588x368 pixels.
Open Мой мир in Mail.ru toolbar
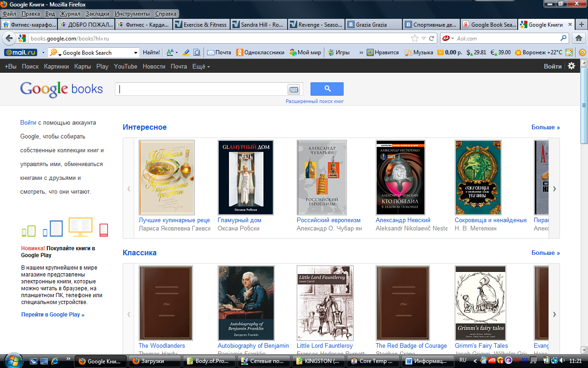(x=305, y=52)
